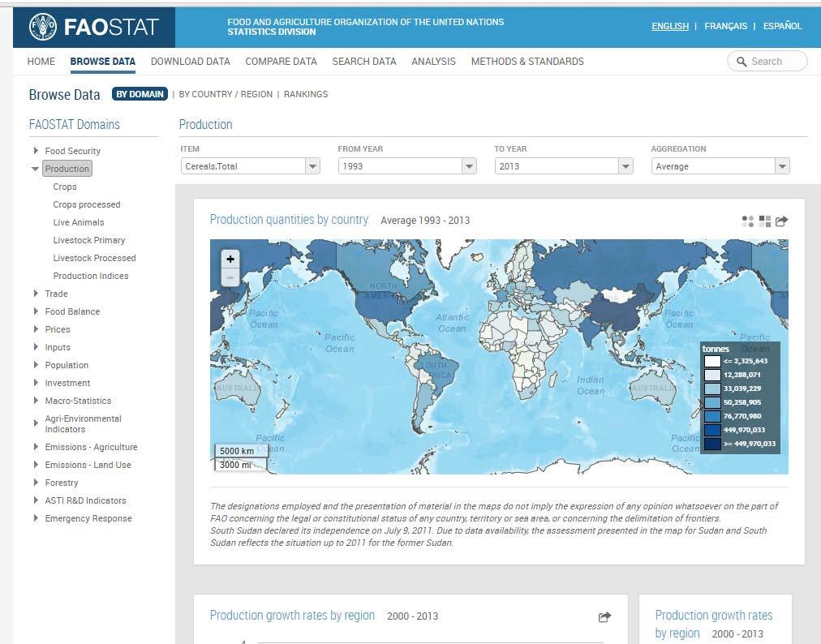Image resolution: width=821 pixels, height=644 pixels.
Task: Open the Livestock Processed subdomain
Action: [94, 258]
